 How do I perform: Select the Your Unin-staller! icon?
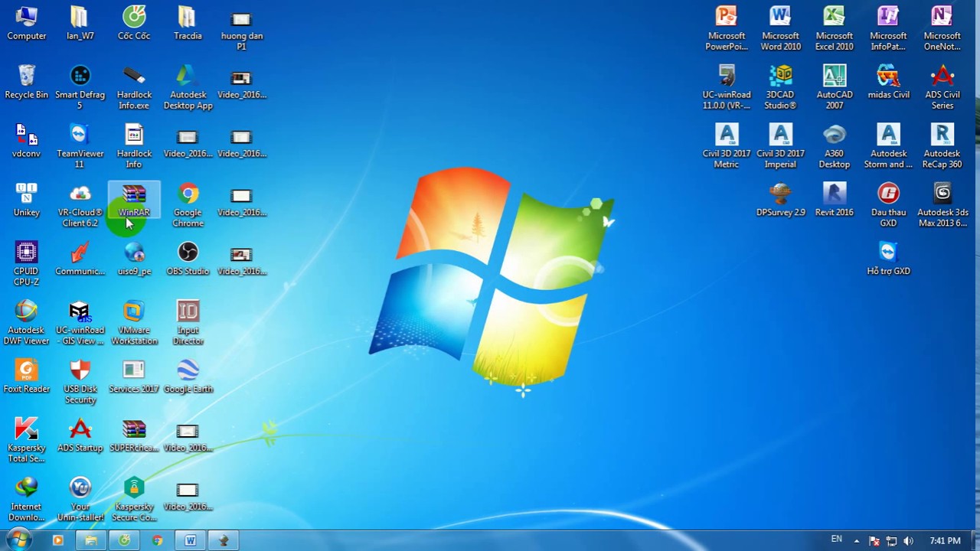(80, 500)
